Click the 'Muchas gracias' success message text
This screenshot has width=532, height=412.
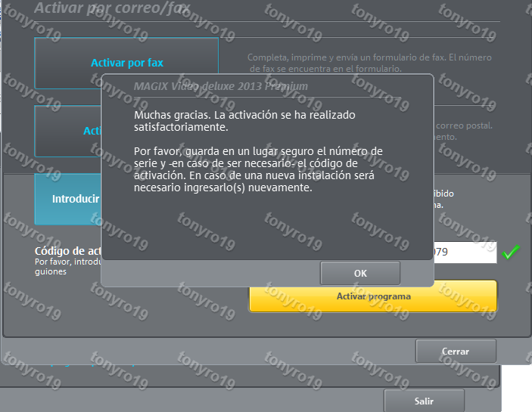[x=244, y=121]
